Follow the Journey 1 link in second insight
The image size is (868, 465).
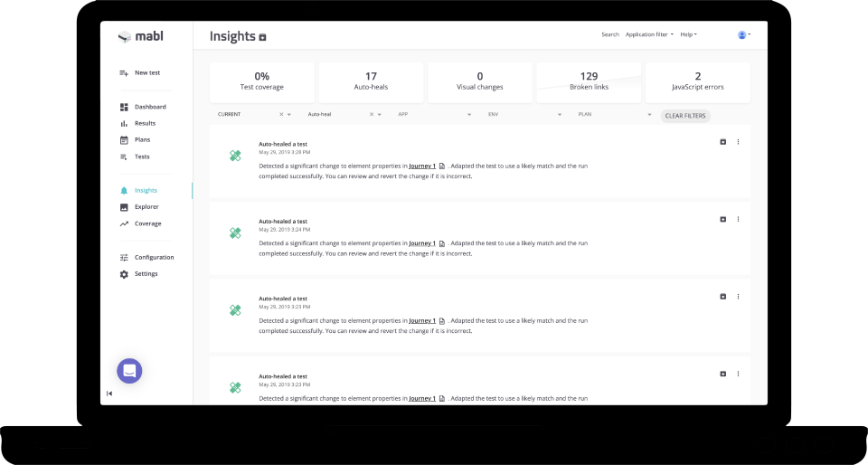pyautogui.click(x=422, y=243)
